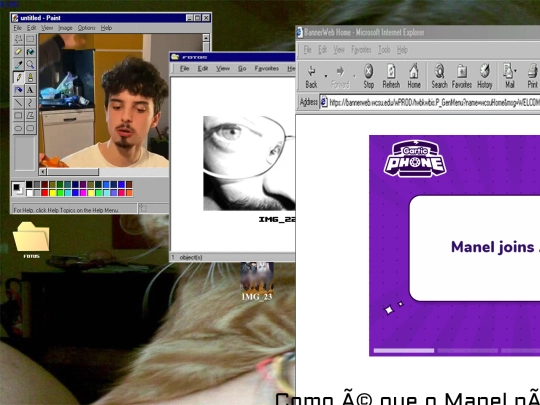Choose the Curve tool in Paint

click(30, 103)
